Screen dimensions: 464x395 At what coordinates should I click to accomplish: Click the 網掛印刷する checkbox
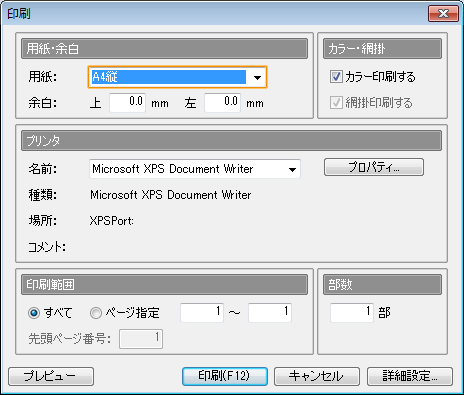point(336,103)
